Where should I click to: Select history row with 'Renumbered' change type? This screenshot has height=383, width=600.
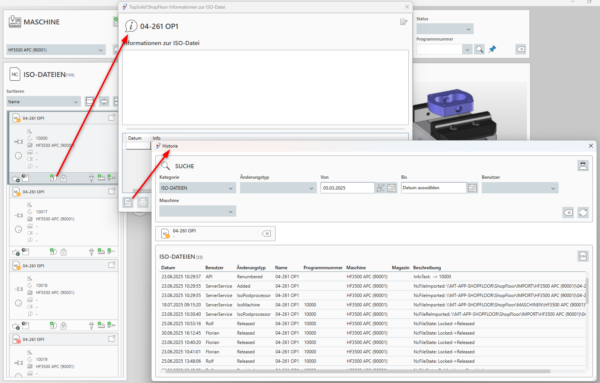point(372,277)
